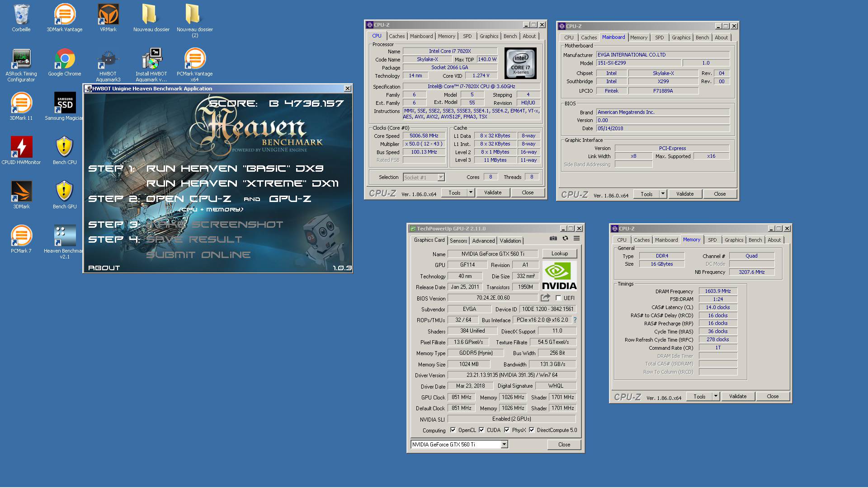Open Google Chrome desktop shortcut

65,62
